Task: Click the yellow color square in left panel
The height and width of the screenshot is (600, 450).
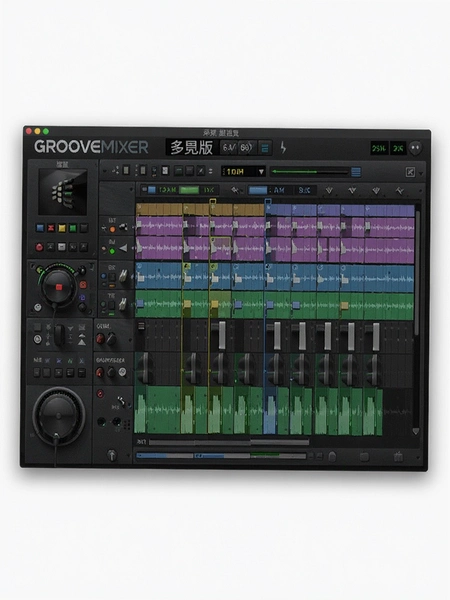Action: [62, 228]
